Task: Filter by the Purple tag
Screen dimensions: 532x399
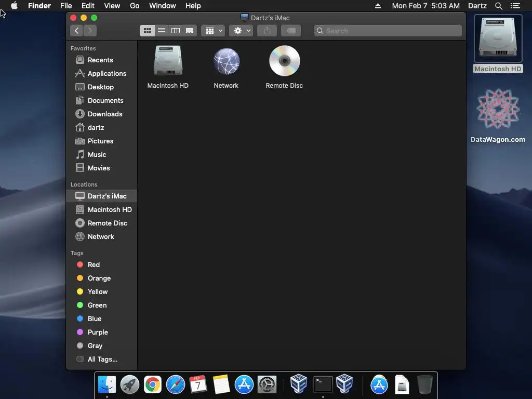Action: 101,332
